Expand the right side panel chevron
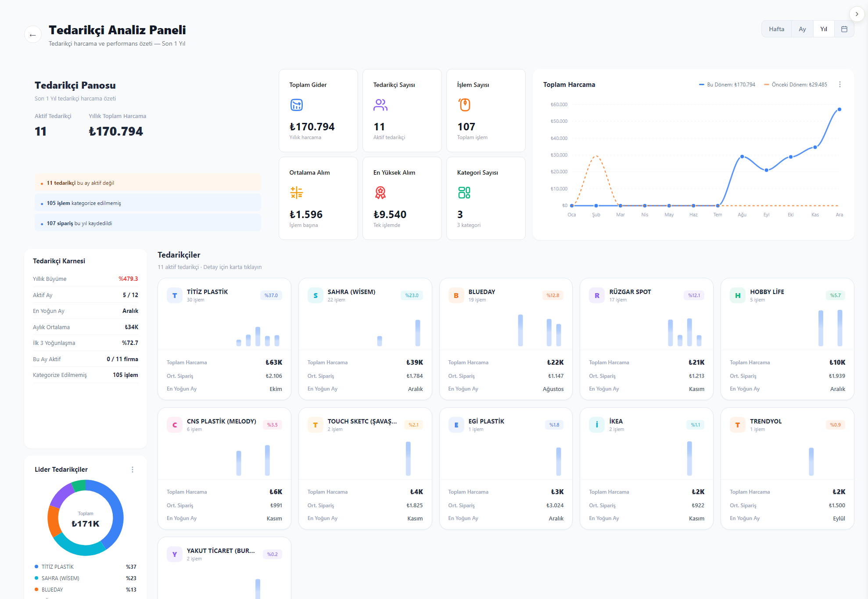868x599 pixels. [857, 14]
